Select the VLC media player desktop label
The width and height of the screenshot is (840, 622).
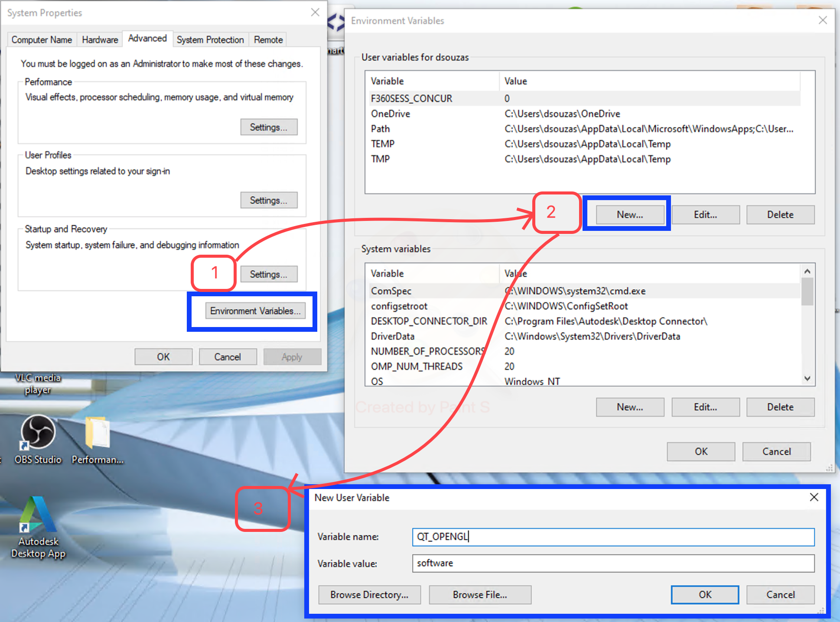38,384
